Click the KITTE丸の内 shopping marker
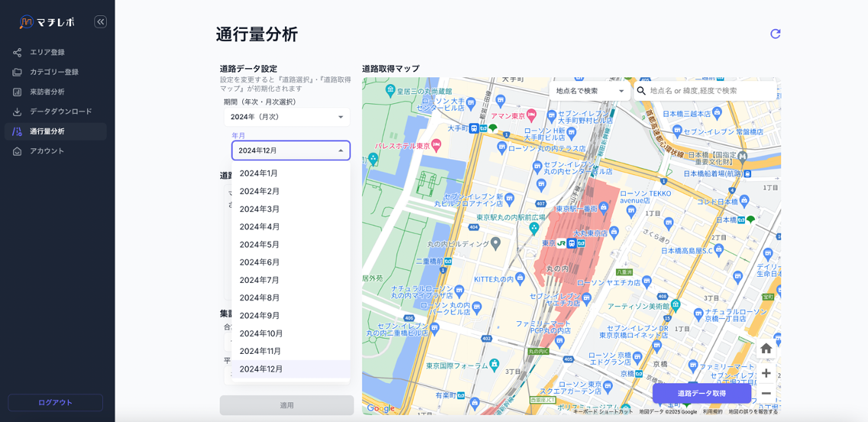Screen dimensions: 868x422 tap(520, 277)
